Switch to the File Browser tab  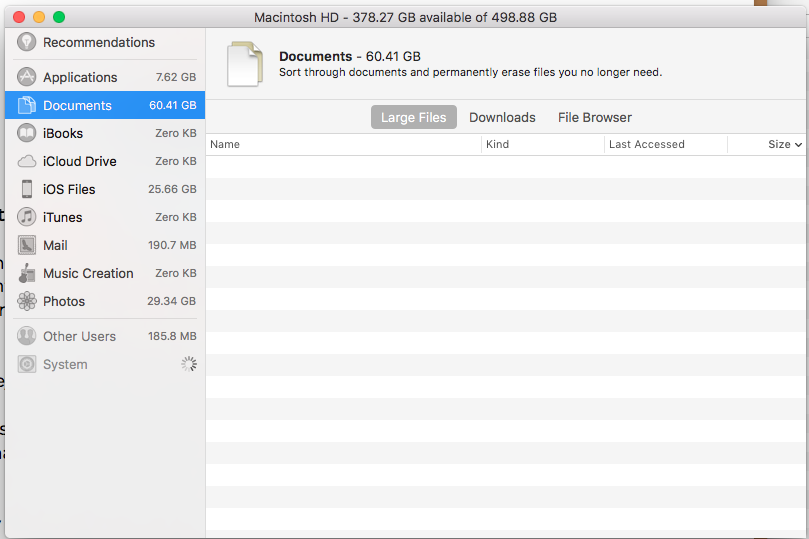click(594, 118)
